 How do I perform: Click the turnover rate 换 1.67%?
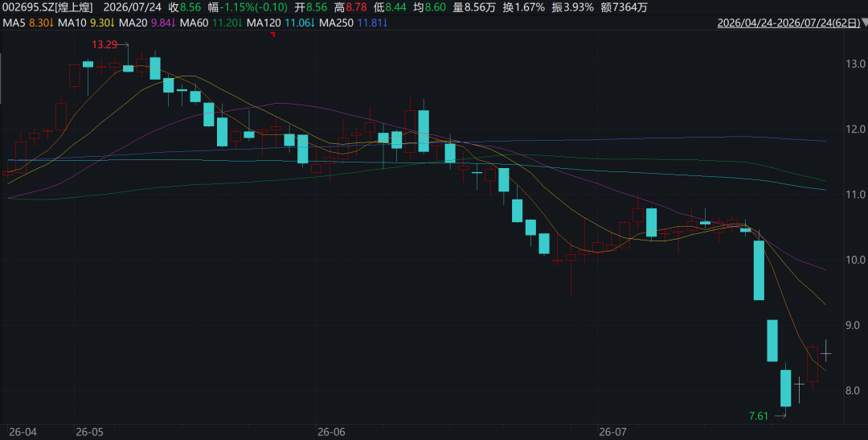click(x=524, y=7)
